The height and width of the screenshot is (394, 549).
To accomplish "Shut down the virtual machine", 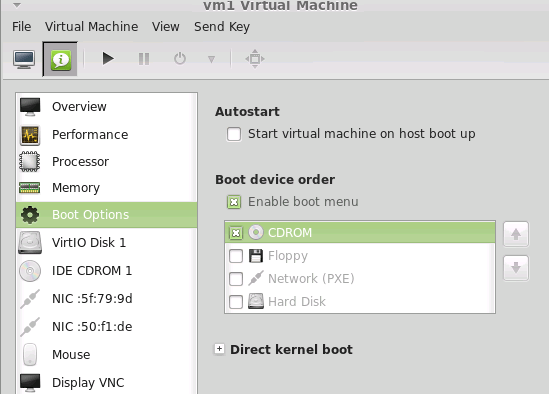I will [x=180, y=58].
